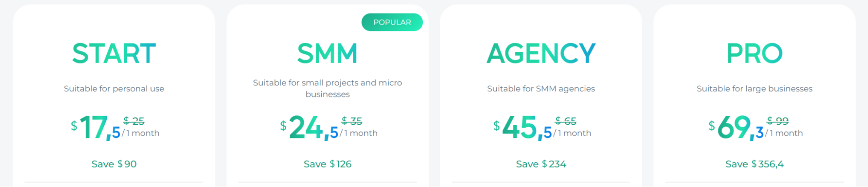Viewport: 868px width, 187px height.
Task: Click the crossed-out $65 old price
Action: (x=566, y=120)
